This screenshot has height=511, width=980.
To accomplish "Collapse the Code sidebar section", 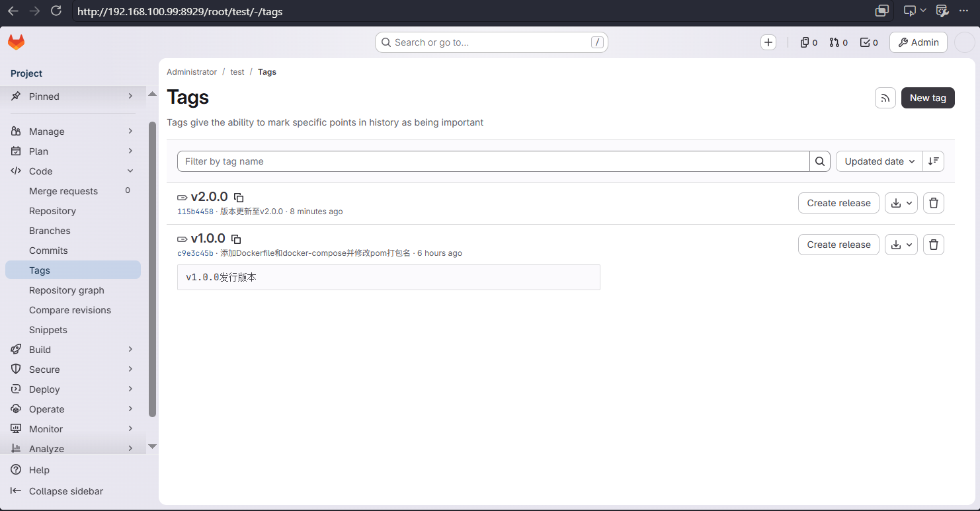I will pyautogui.click(x=73, y=171).
